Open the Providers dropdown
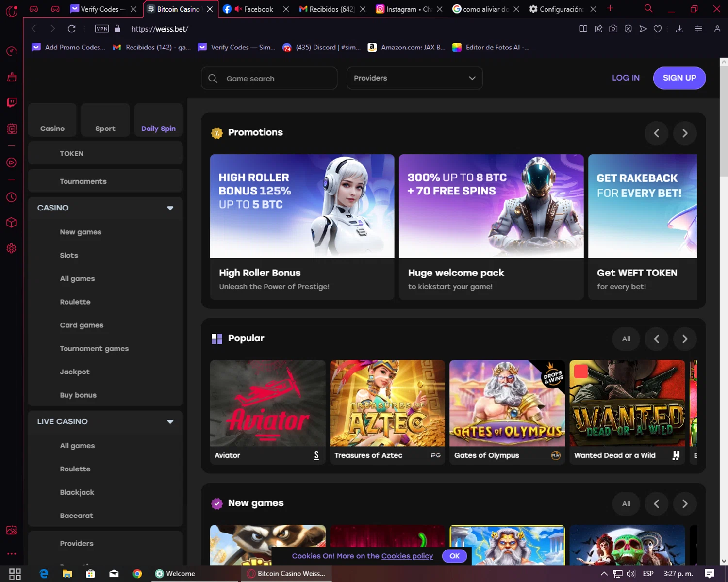 414,78
